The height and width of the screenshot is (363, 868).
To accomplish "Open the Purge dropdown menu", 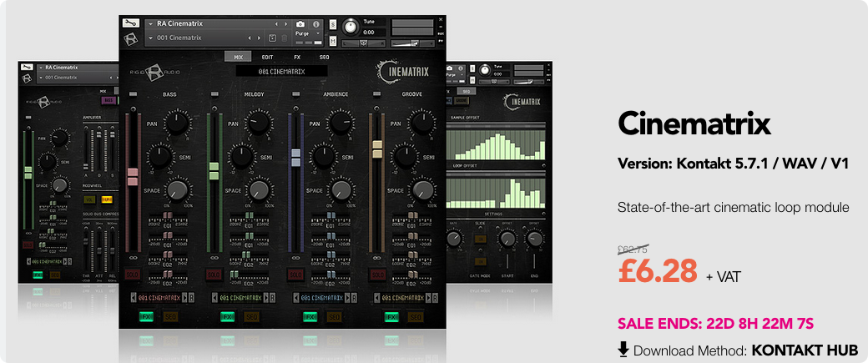I will 308,33.
